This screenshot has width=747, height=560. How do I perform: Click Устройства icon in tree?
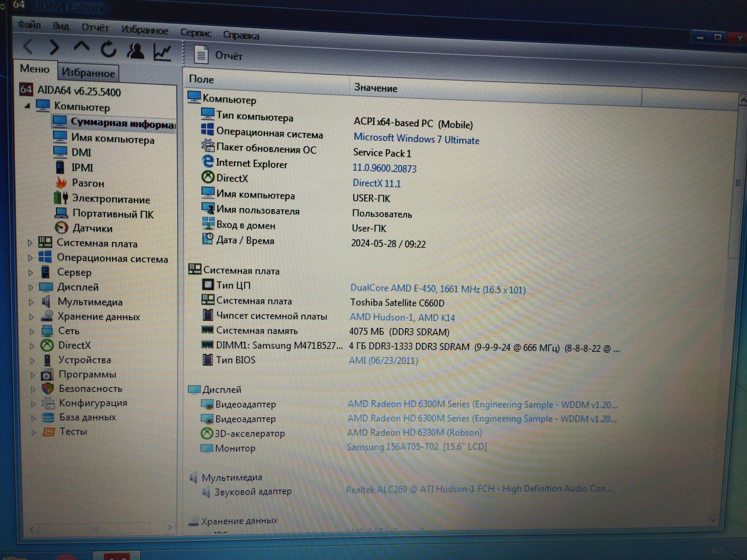pyautogui.click(x=47, y=360)
